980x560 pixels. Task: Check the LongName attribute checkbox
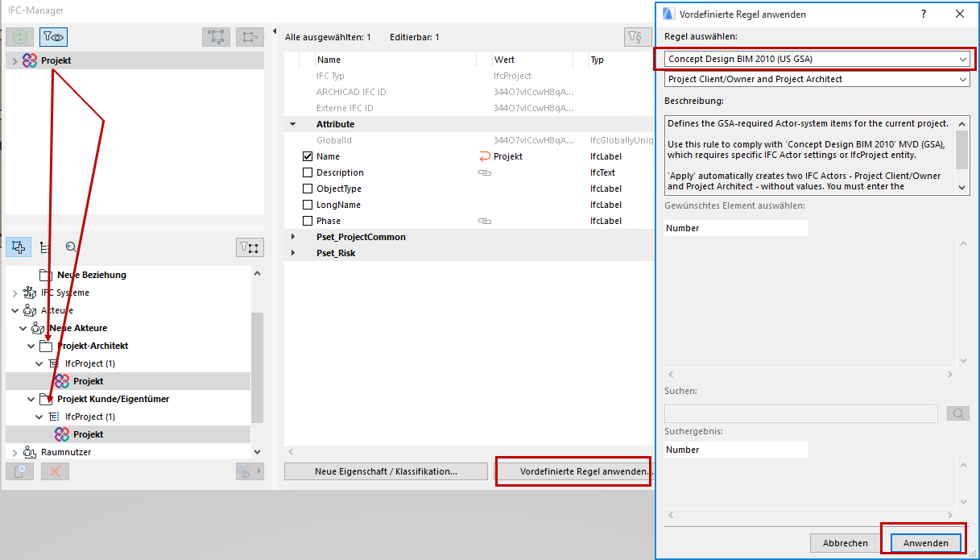[x=307, y=205]
